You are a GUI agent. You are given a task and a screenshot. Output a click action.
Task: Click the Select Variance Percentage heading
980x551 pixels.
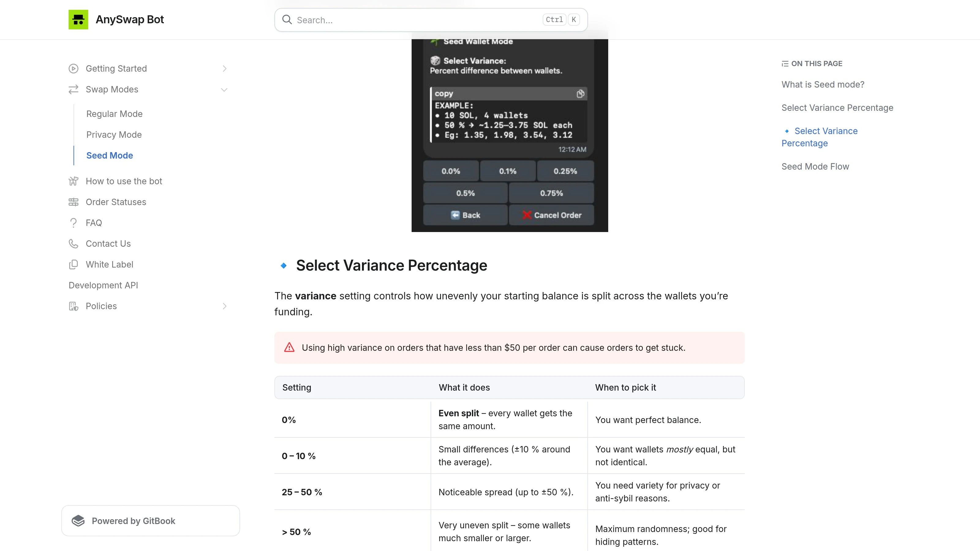pyautogui.click(x=391, y=265)
